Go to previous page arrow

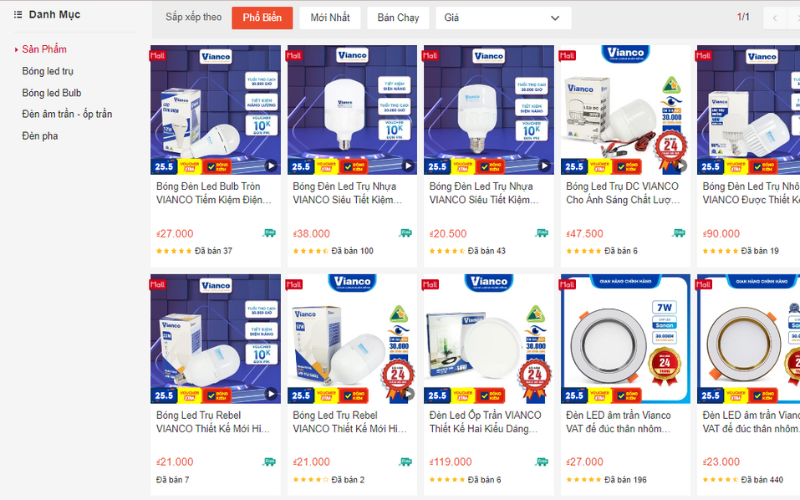(x=774, y=18)
